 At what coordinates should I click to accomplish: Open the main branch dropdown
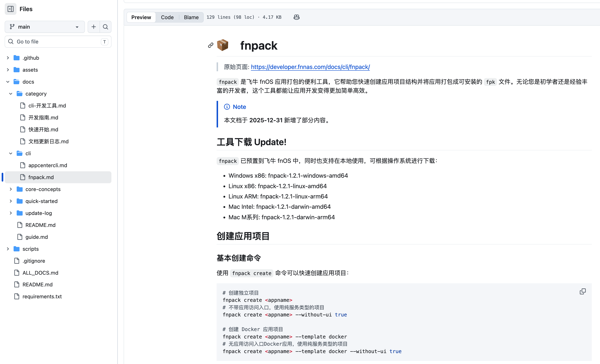44,27
